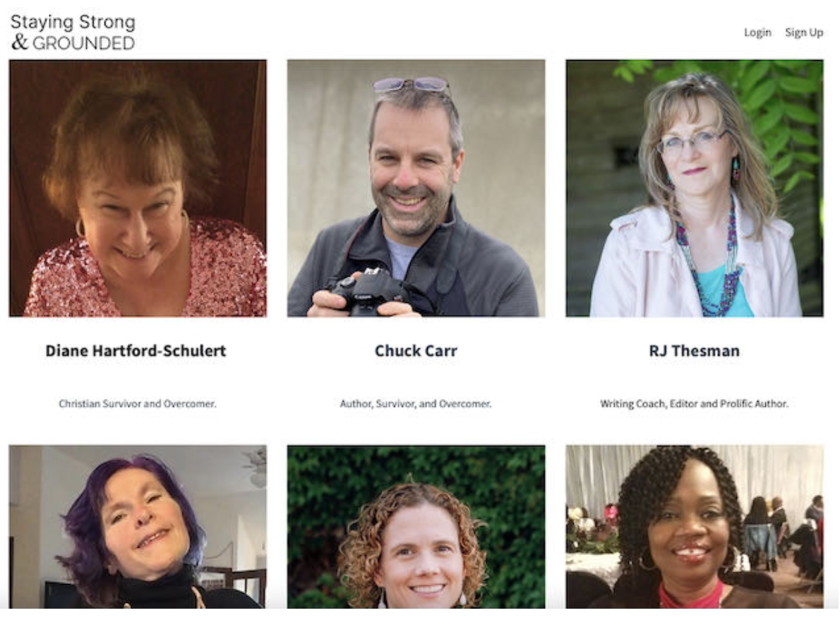Click the ampersand in the site logo

[x=20, y=42]
